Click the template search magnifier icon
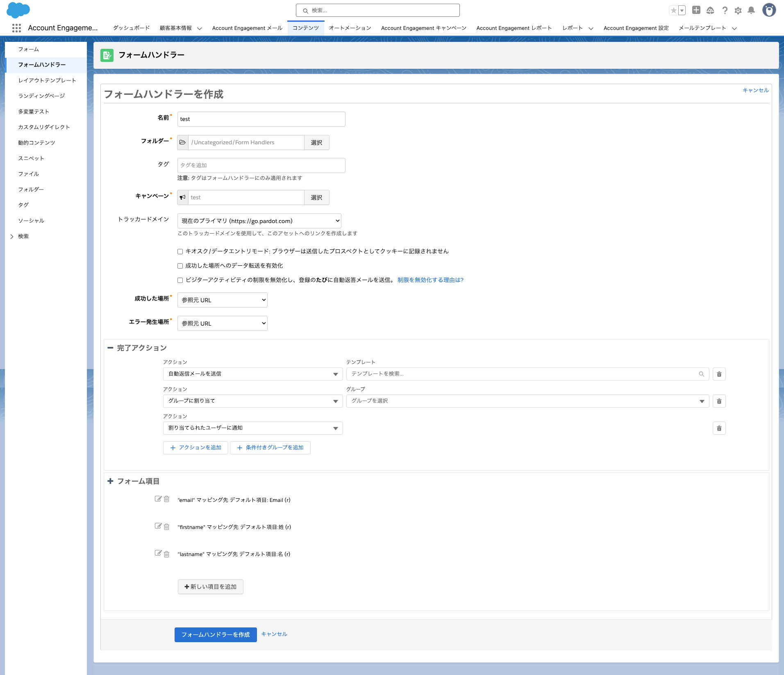 tap(702, 374)
